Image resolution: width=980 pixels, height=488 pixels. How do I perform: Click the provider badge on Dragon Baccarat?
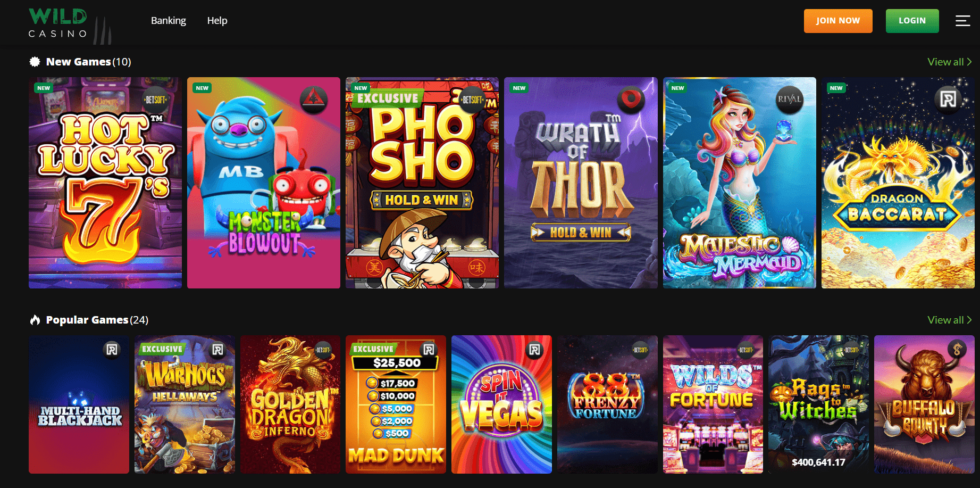(x=948, y=100)
